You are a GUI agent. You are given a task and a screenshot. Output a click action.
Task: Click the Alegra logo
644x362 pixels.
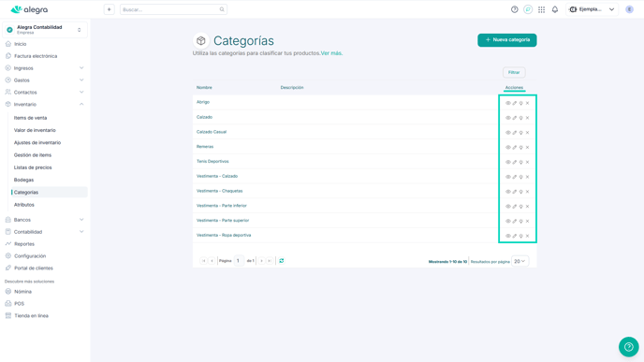[x=29, y=9]
